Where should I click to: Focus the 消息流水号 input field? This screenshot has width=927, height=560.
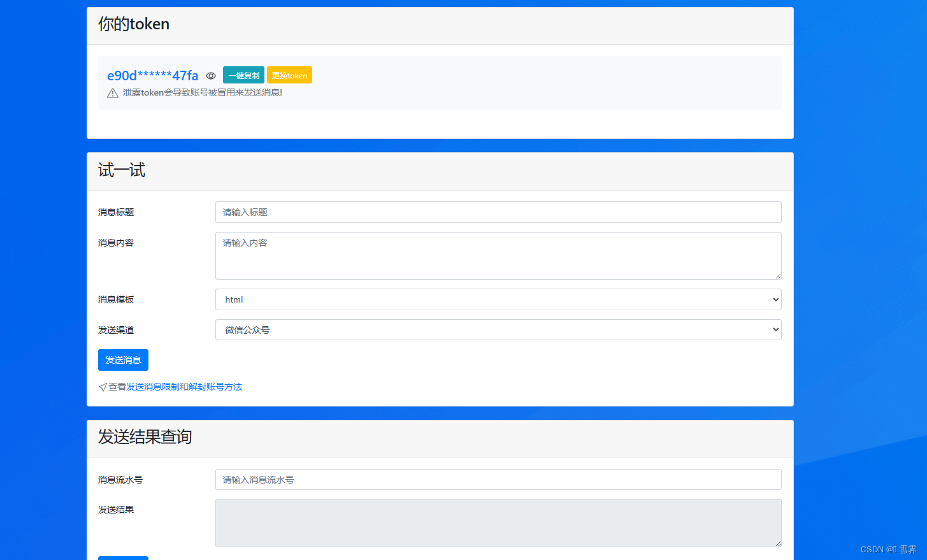pos(498,480)
